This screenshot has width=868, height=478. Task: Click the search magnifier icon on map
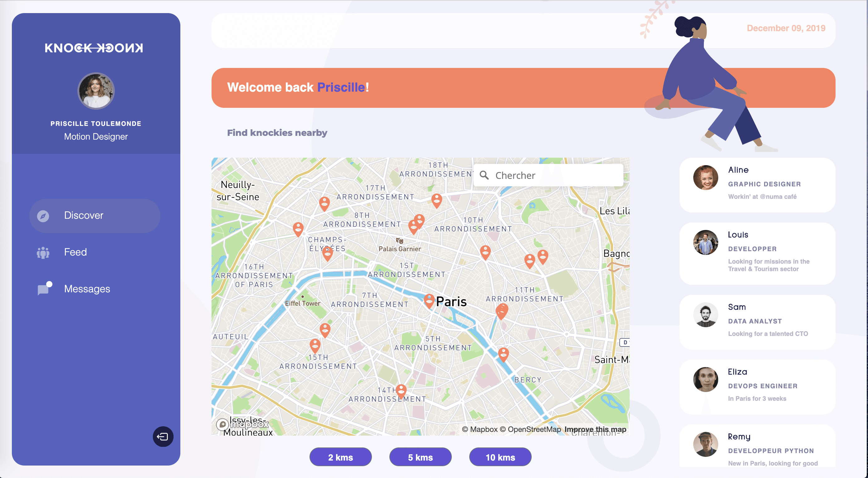484,175
